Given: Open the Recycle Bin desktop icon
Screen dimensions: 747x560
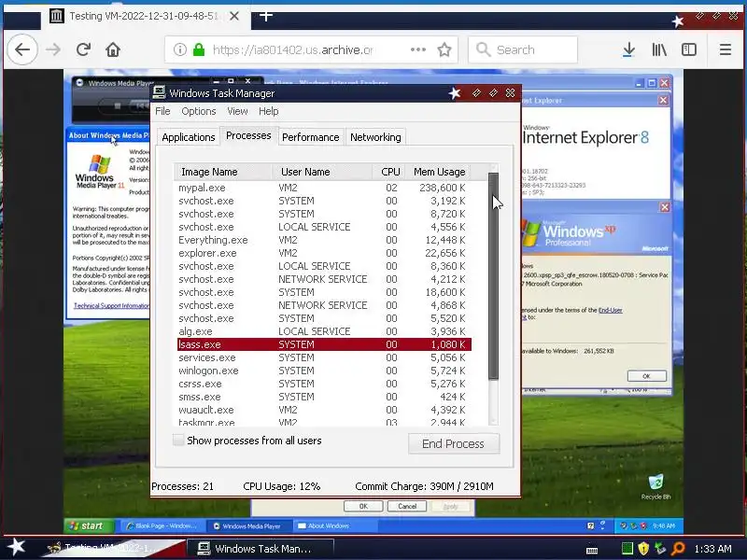Looking at the screenshot, I should 656,486.
